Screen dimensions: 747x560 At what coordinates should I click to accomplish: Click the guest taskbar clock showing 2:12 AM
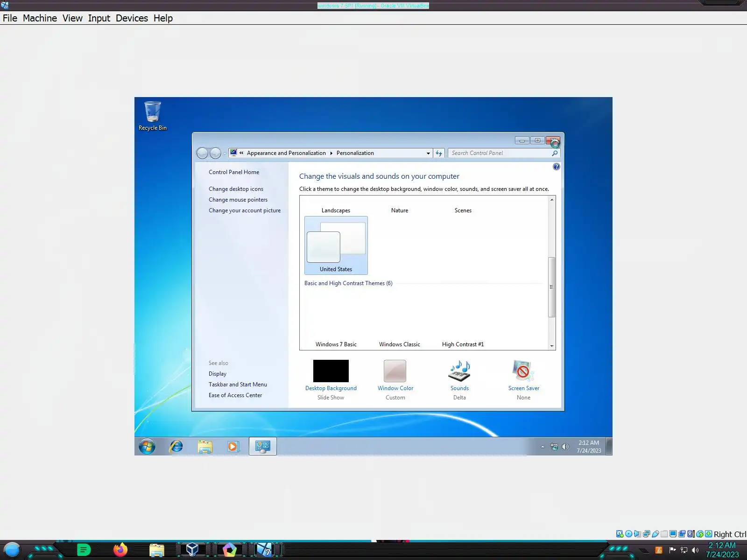coord(589,447)
